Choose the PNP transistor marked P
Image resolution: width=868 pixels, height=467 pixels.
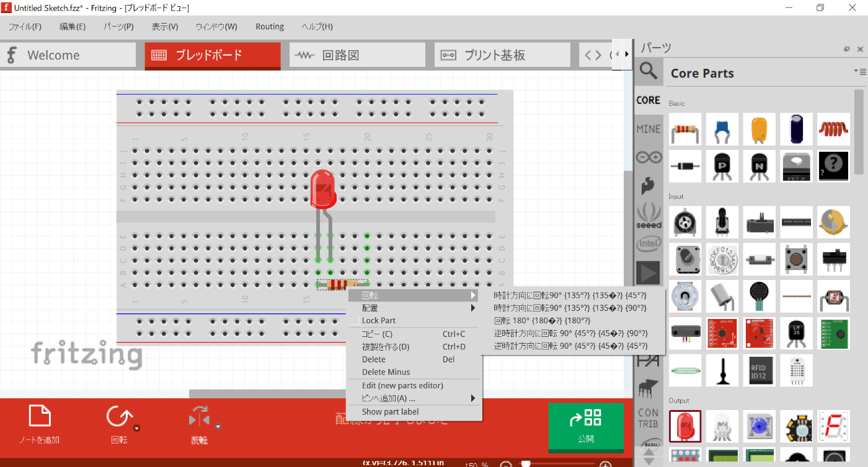[722, 166]
